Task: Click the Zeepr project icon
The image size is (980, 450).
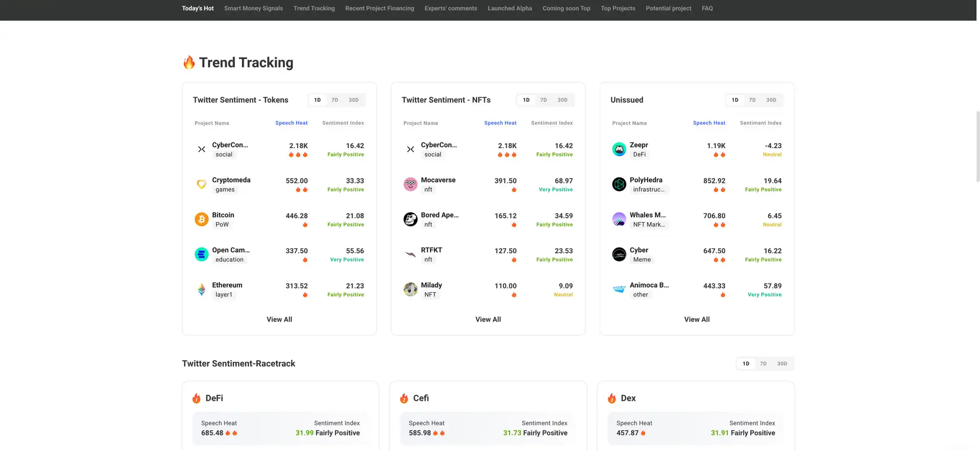Action: (619, 150)
